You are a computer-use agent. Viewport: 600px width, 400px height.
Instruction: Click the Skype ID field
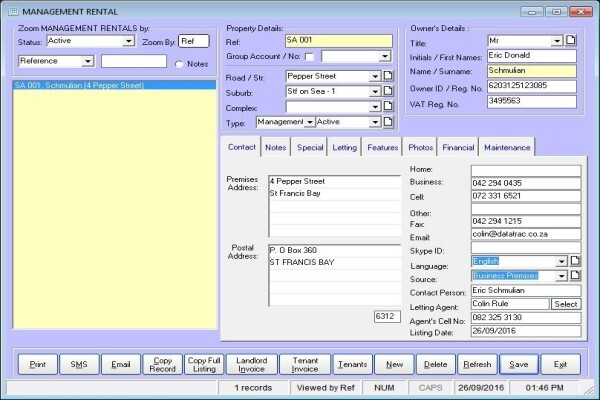[526, 247]
